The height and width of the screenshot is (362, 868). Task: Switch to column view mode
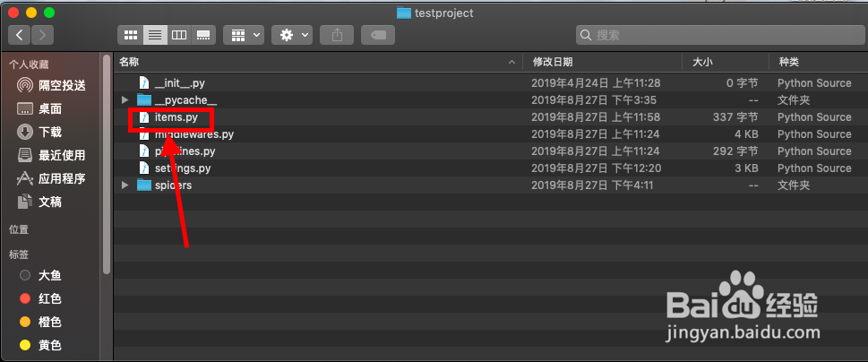click(x=179, y=35)
